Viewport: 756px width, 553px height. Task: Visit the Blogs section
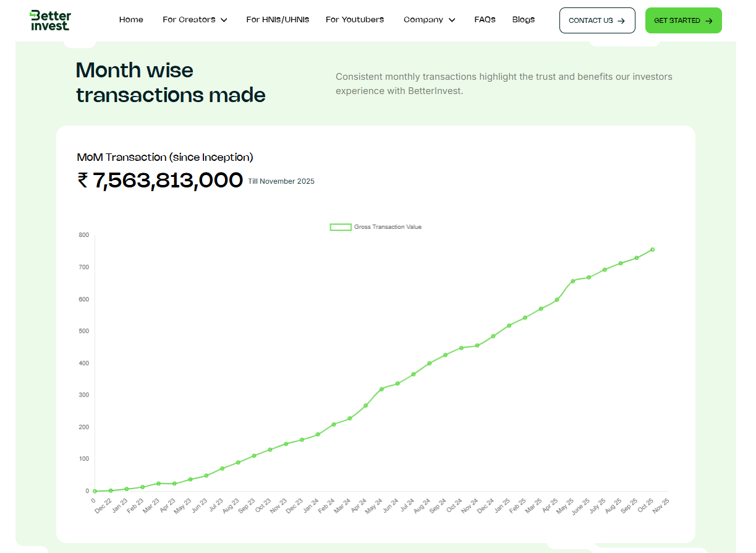point(524,20)
